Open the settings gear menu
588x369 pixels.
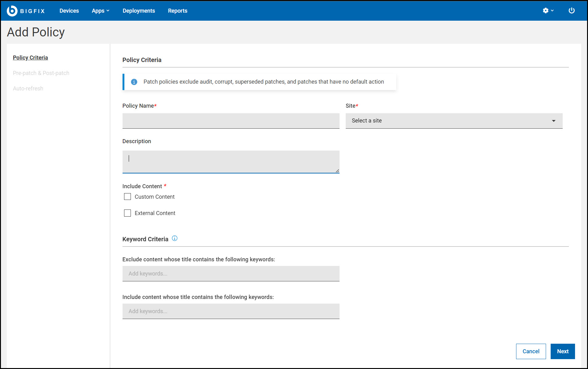[x=548, y=11]
